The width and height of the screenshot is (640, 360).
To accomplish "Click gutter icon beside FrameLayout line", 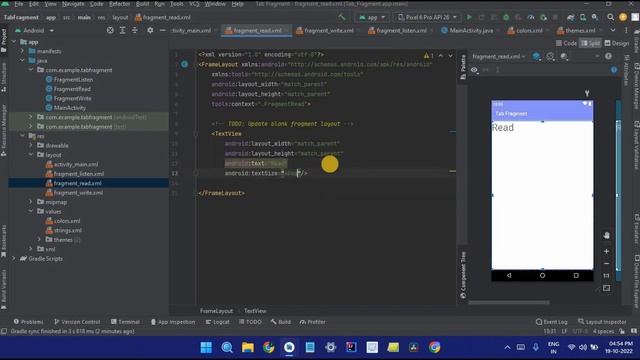I will point(184,64).
